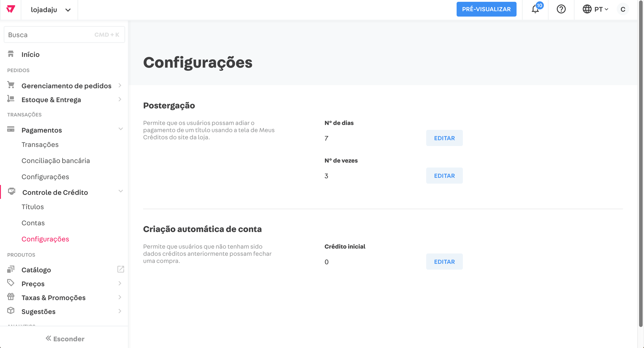Image resolution: width=644 pixels, height=348 pixels.
Task: Click the Controle de Crédito icon
Action: (11, 191)
